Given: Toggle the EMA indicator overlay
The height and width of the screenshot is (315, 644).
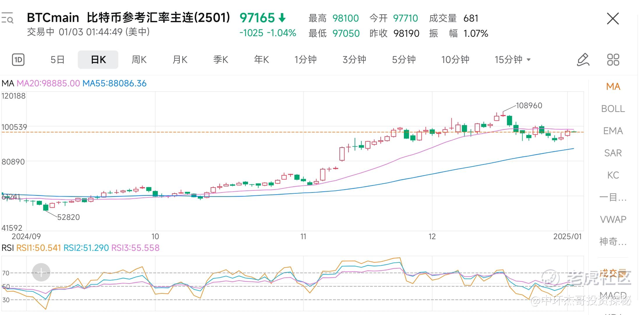Looking at the screenshot, I should click(613, 131).
